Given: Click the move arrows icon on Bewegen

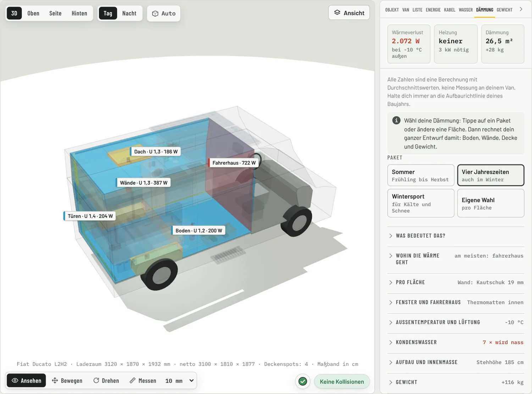Looking at the screenshot, I should click(x=55, y=381).
